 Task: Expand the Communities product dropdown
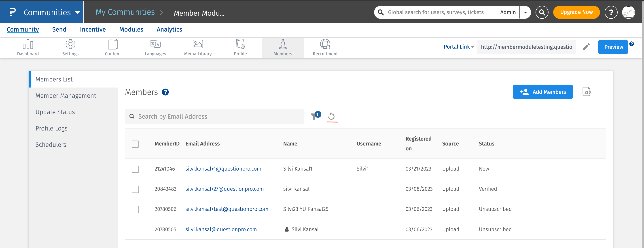78,12
